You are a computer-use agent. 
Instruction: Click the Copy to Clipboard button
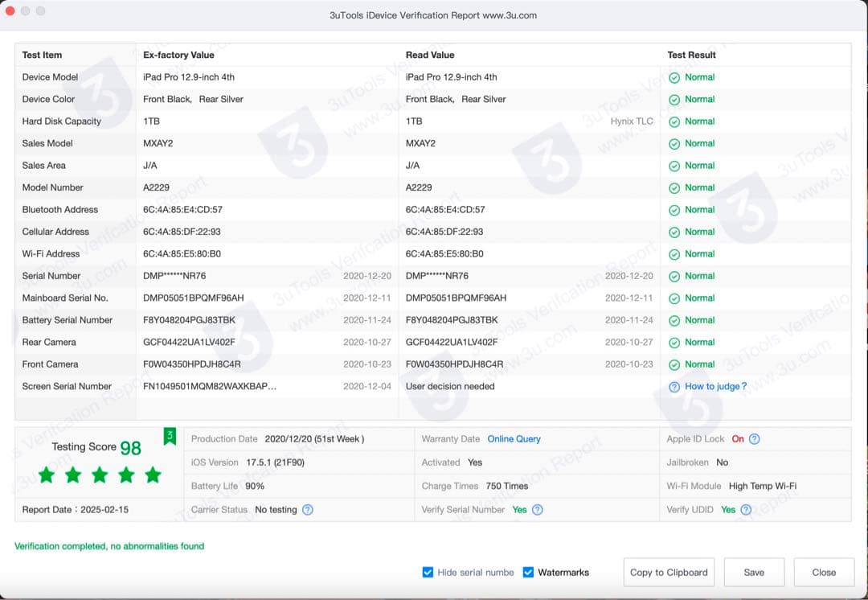pyautogui.click(x=669, y=572)
